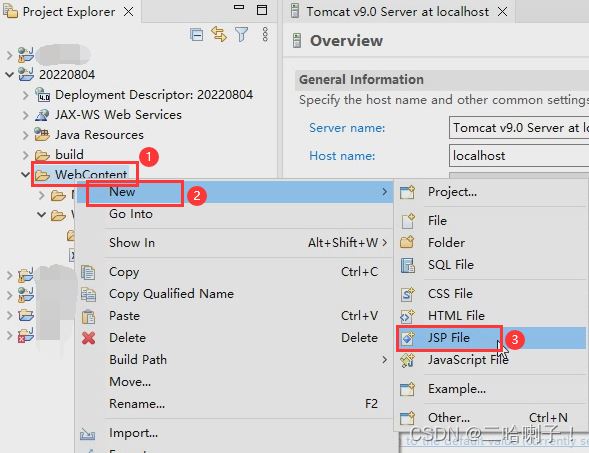The height and width of the screenshot is (453, 589).
Task: Open the View Menu three-dots icon
Action: (265, 34)
